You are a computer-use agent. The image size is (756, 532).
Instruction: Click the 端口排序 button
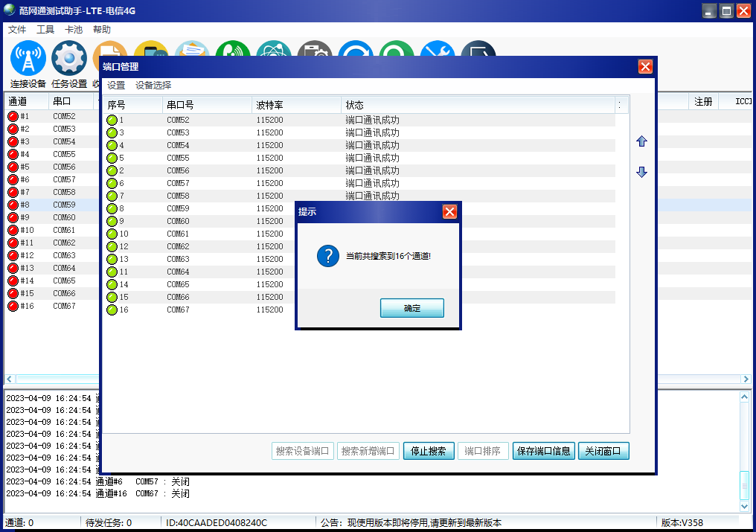483,451
